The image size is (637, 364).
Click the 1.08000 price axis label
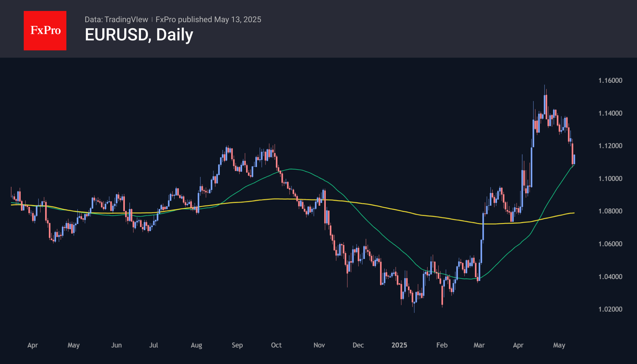(610, 211)
